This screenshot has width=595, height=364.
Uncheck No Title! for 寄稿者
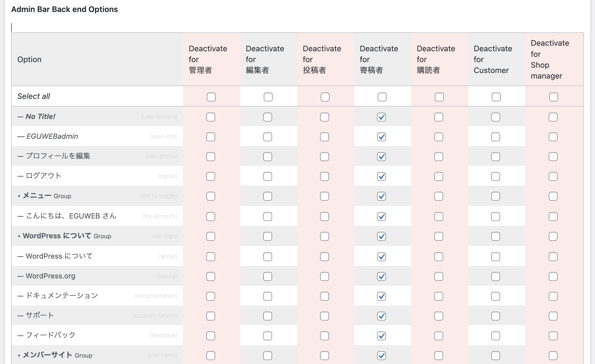(382, 117)
